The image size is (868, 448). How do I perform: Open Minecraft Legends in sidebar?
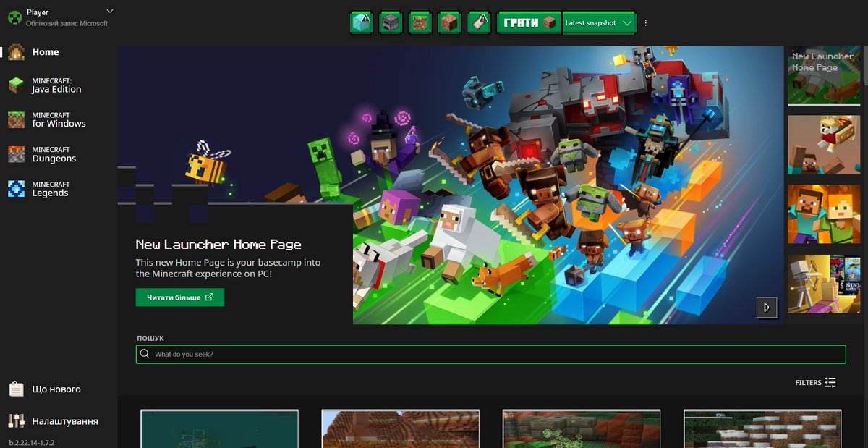pyautogui.click(x=59, y=189)
